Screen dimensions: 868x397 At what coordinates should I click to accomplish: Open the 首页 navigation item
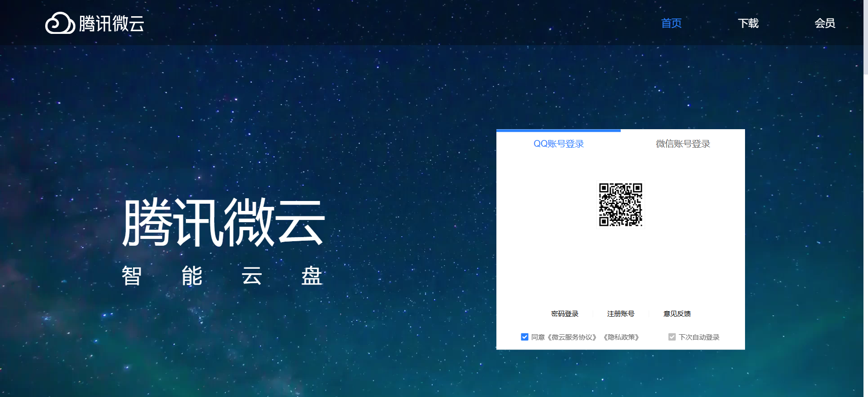[671, 23]
